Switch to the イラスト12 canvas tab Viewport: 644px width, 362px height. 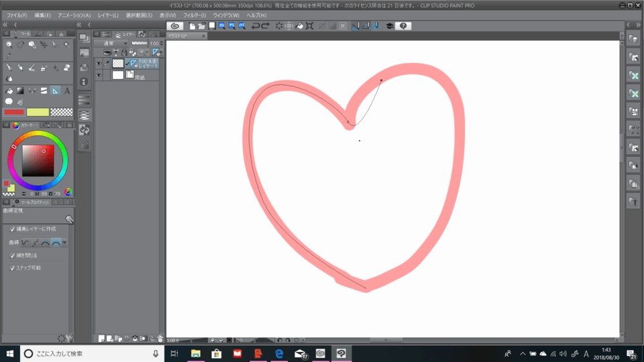[x=182, y=36]
